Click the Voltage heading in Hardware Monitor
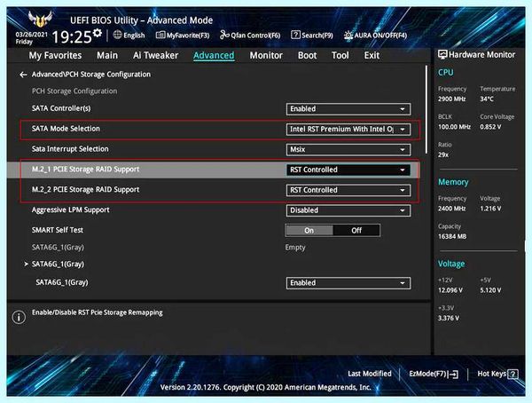 tap(451, 264)
